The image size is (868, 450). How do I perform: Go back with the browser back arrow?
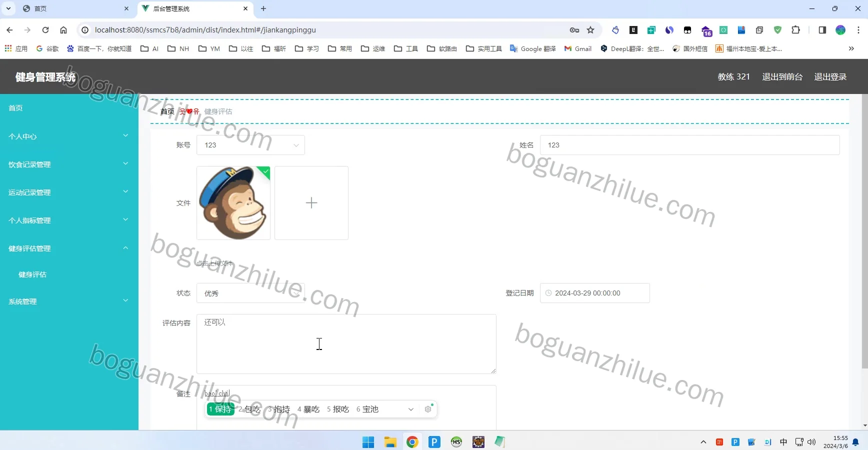pyautogui.click(x=9, y=30)
